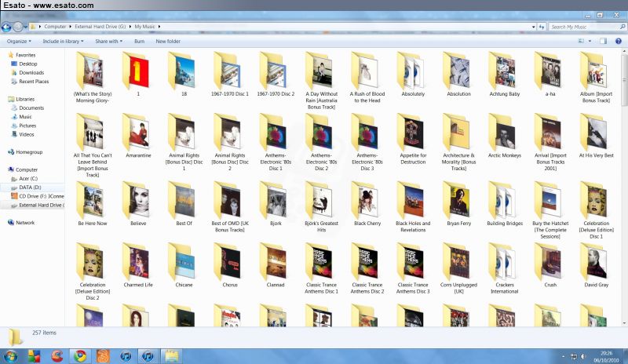The width and height of the screenshot is (628, 364).
Task: Click the Back navigation arrow
Action: [x=6, y=27]
